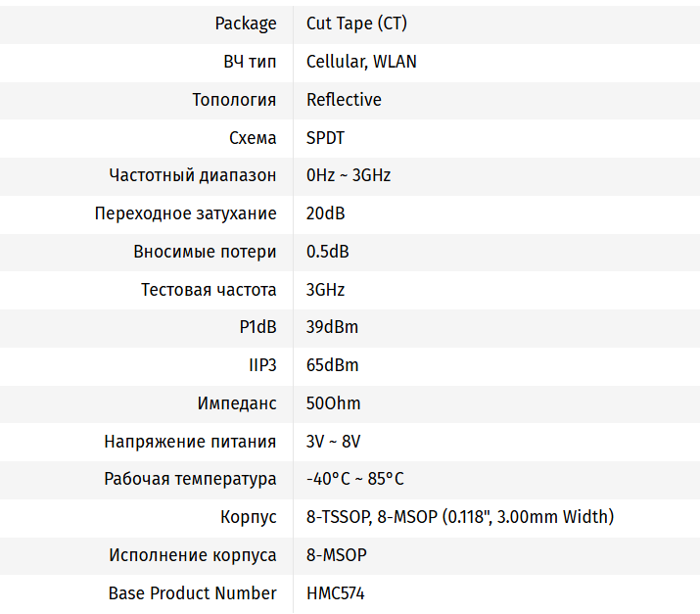This screenshot has width=700, height=614.
Task: Select the 8-TSSOP, 8-MSOP package description
Action: (x=460, y=517)
